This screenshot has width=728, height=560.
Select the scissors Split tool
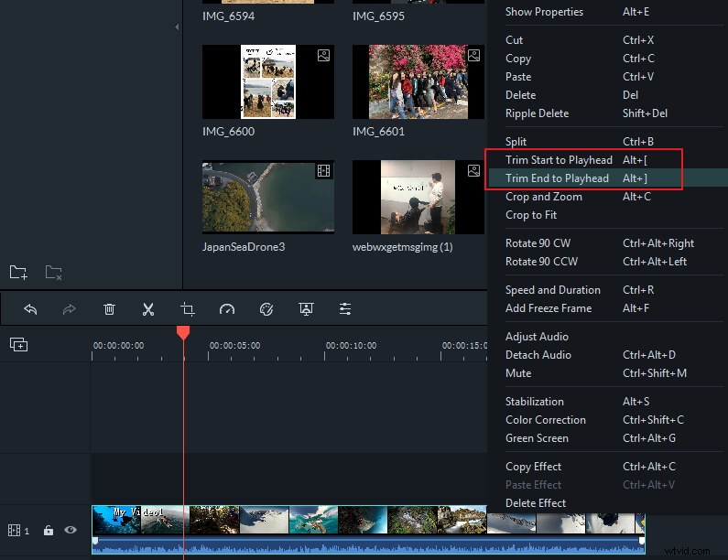pyautogui.click(x=148, y=309)
